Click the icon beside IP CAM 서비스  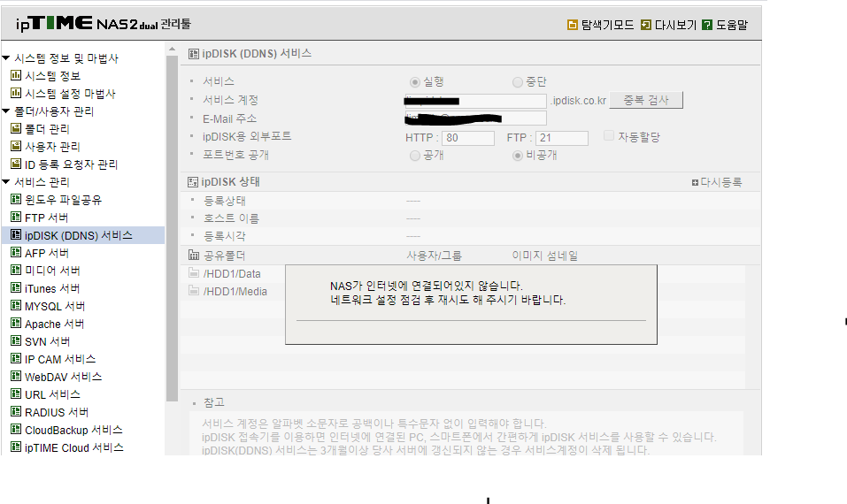pyautogui.click(x=16, y=358)
